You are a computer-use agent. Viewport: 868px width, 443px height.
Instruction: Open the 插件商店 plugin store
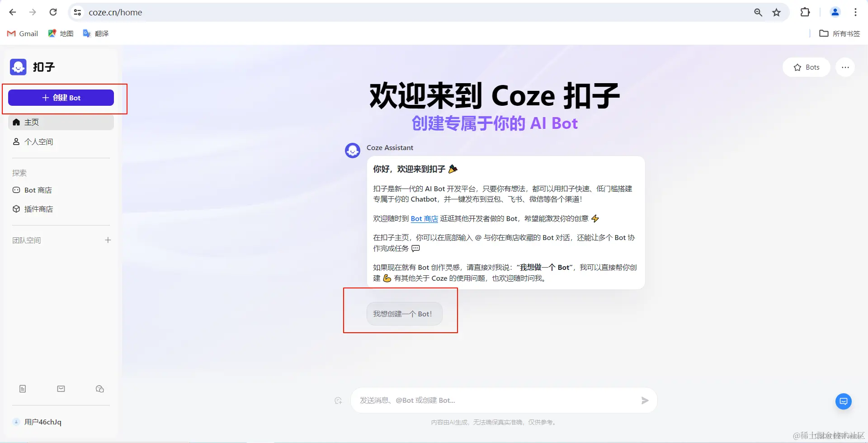61,209
